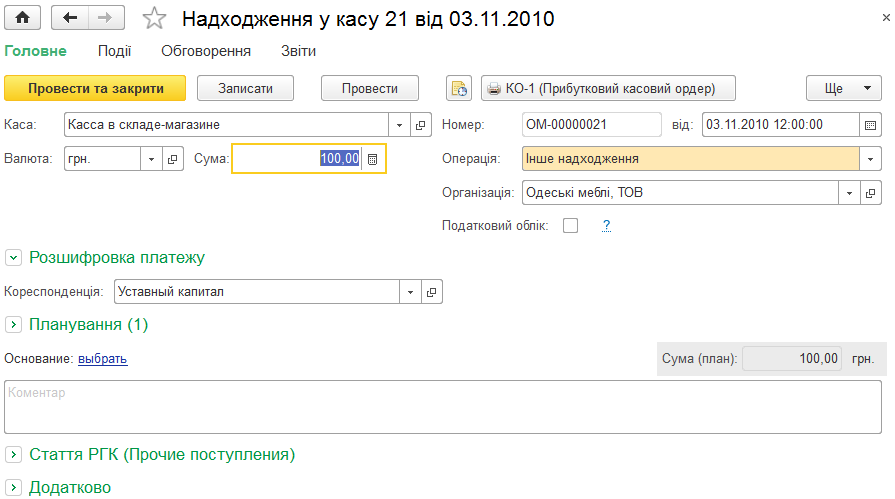
Task: Open the calculator in the Сума field
Action: (373, 159)
